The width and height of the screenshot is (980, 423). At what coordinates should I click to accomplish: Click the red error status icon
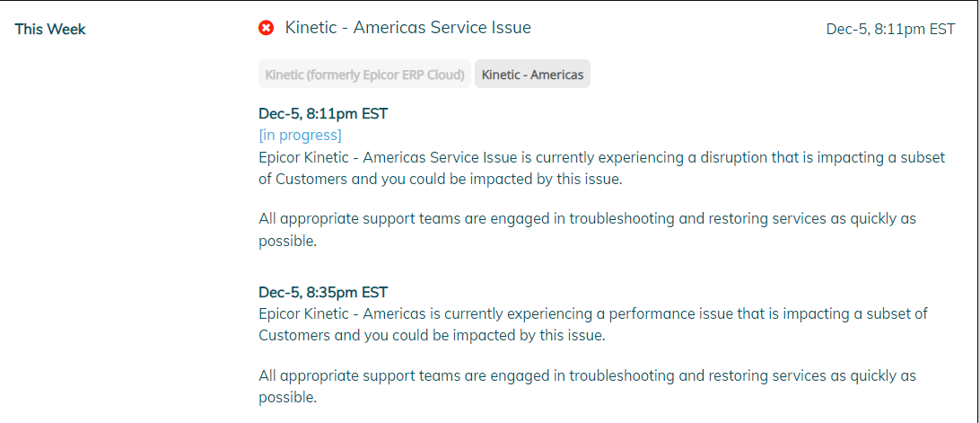pos(267,28)
